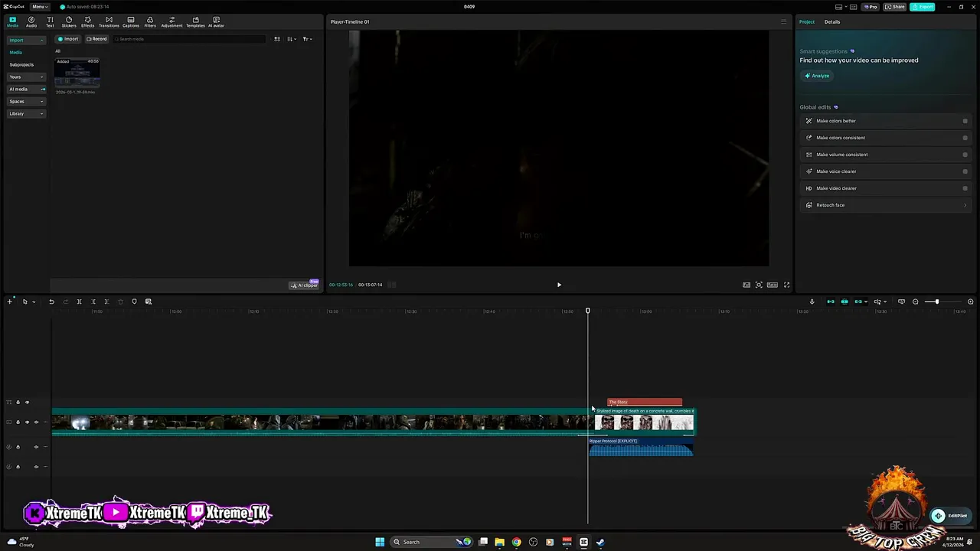Expand the Yours section
Image resolution: width=980 pixels, height=551 pixels.
27,77
